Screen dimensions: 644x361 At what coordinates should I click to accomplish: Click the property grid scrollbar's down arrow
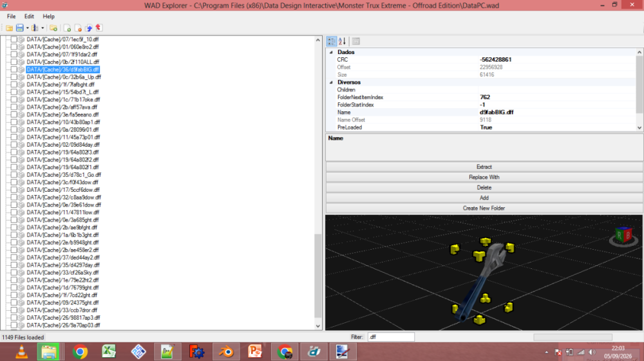point(639,127)
